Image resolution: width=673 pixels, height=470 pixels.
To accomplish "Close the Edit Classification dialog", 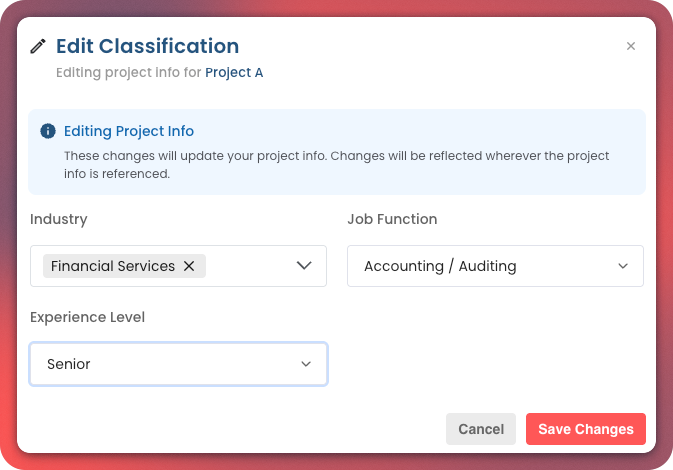I will (x=630, y=46).
